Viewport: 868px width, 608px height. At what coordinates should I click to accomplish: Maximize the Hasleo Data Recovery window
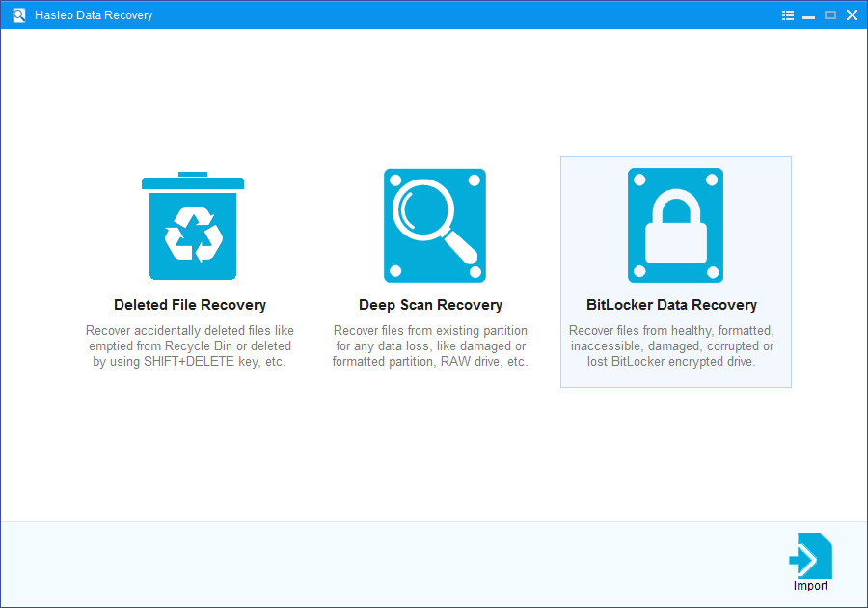coord(830,15)
